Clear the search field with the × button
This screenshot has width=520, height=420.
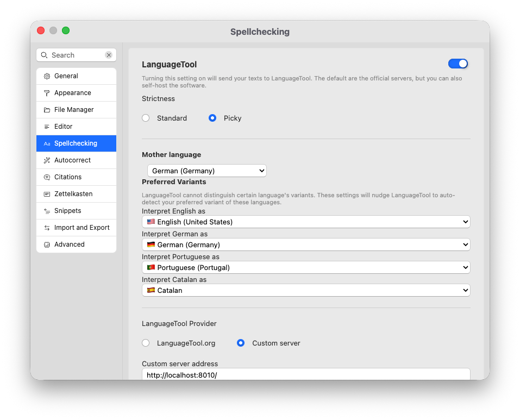tap(108, 55)
